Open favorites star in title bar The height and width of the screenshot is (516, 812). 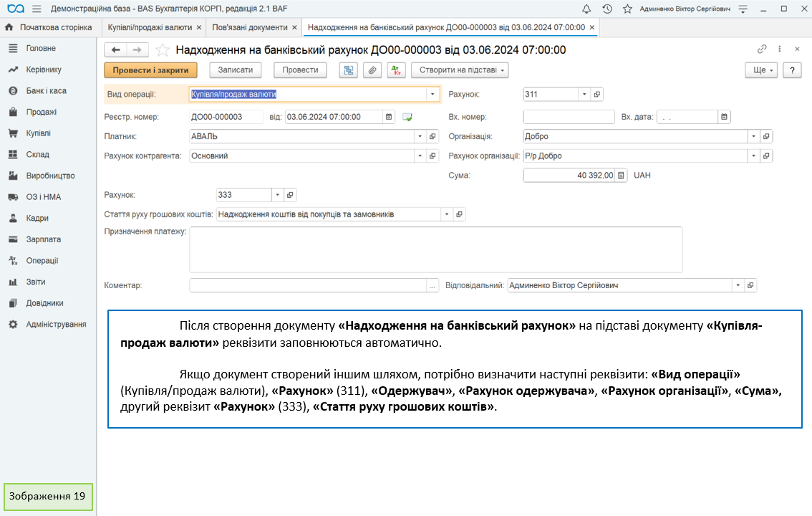pyautogui.click(x=627, y=9)
